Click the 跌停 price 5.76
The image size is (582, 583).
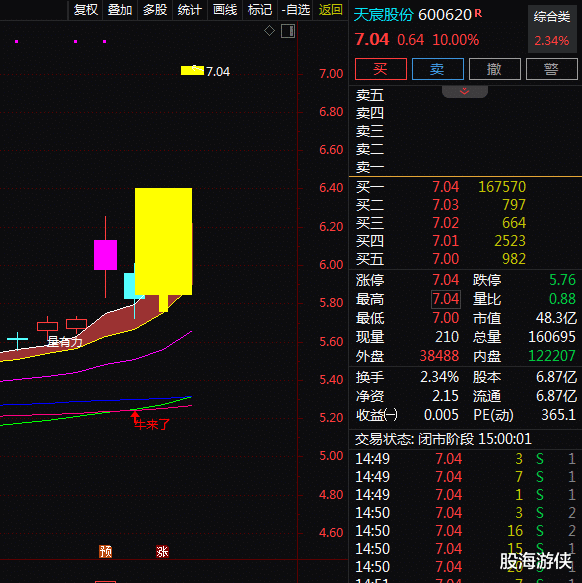tap(562, 280)
